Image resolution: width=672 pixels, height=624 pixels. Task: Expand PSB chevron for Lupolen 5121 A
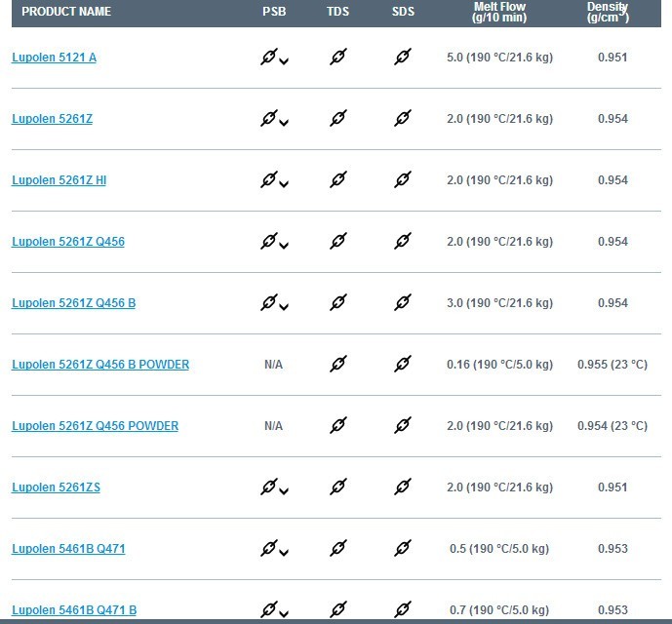[284, 61]
